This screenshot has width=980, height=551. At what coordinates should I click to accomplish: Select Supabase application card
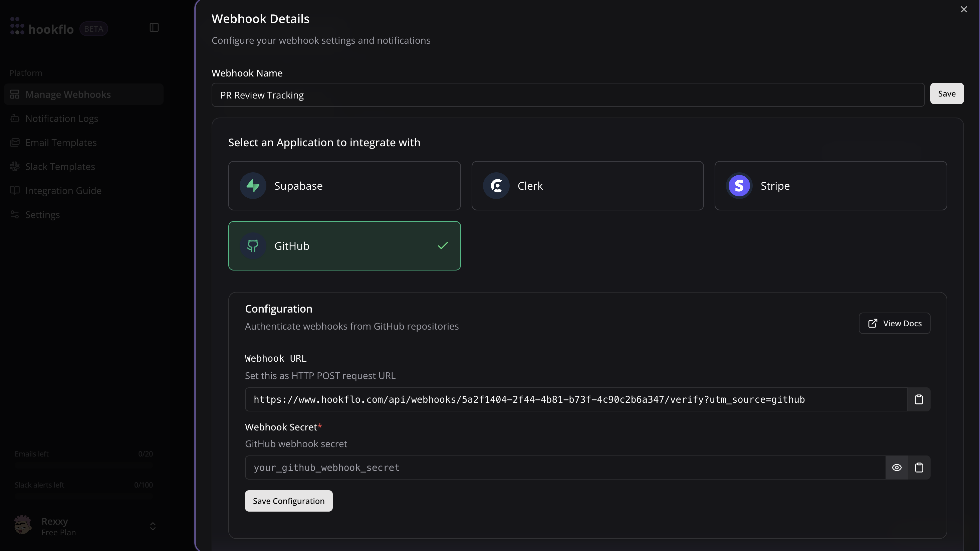click(x=344, y=186)
